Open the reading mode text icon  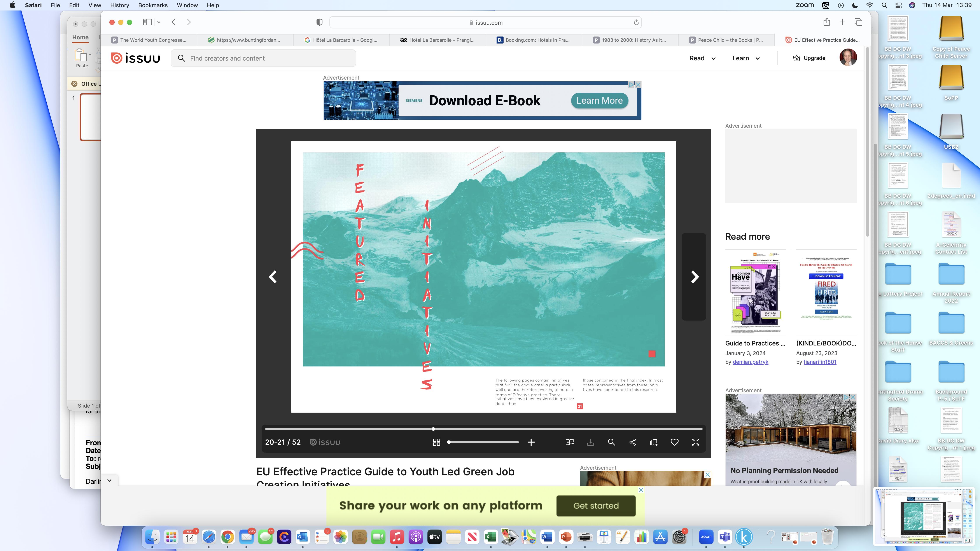click(569, 442)
